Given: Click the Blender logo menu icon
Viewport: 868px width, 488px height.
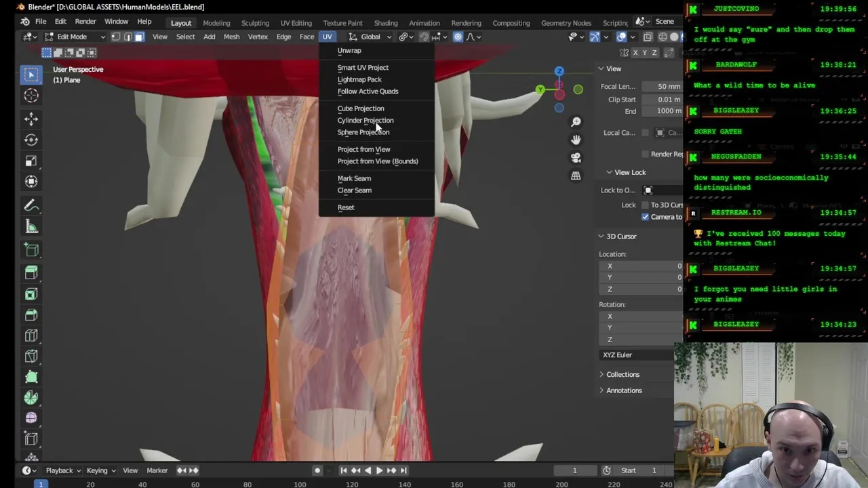Looking at the screenshot, I should tap(24, 22).
